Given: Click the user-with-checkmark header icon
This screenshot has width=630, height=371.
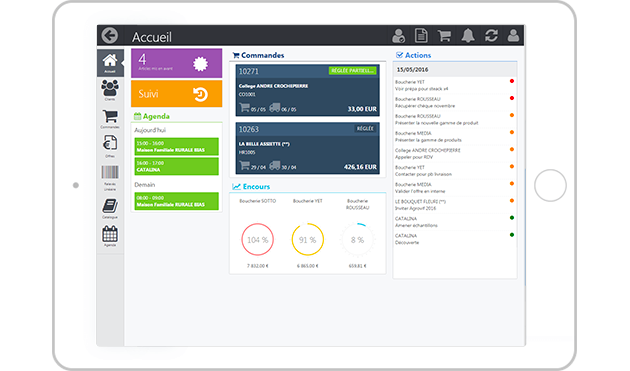Looking at the screenshot, I should pyautogui.click(x=398, y=36).
